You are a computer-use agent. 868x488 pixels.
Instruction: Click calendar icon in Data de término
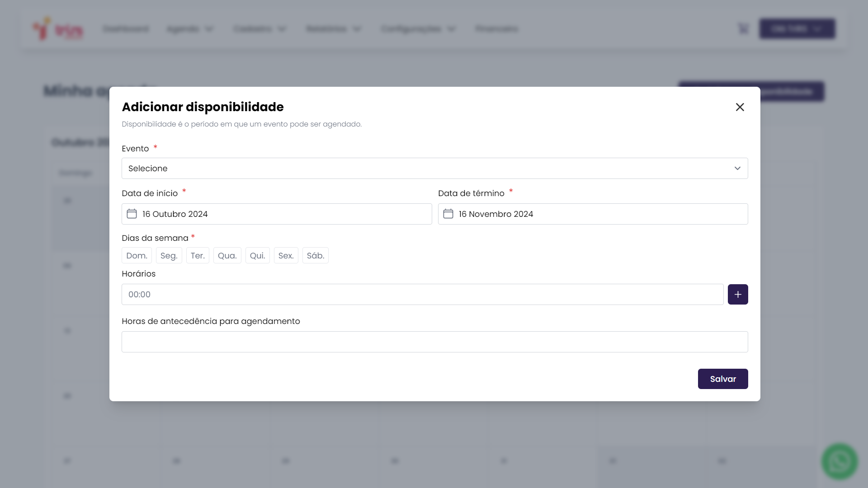[448, 214]
